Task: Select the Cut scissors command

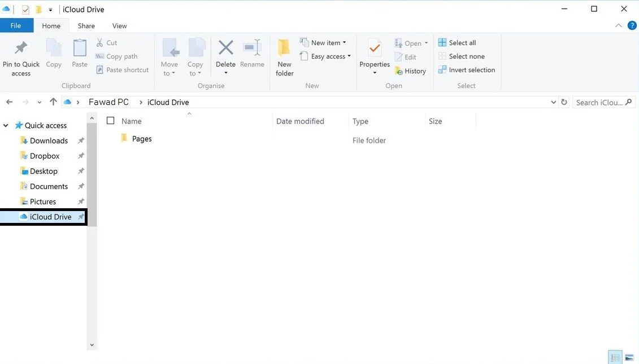Action: 107,42
